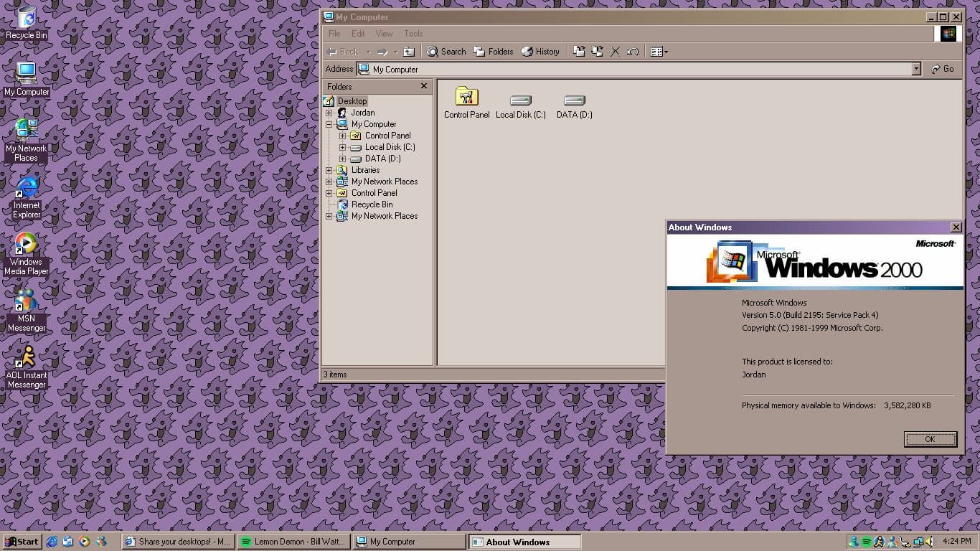
Task: Click the My Computer taskbar button
Action: (x=410, y=542)
